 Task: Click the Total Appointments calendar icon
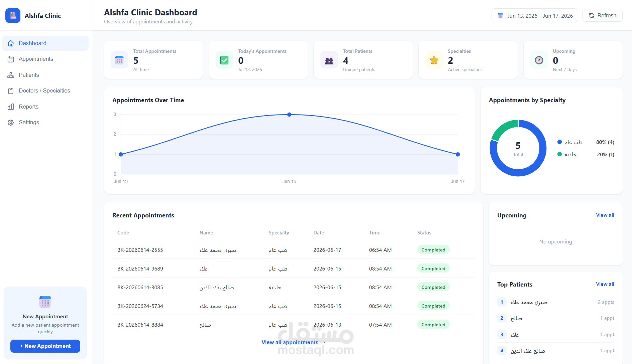(x=119, y=60)
